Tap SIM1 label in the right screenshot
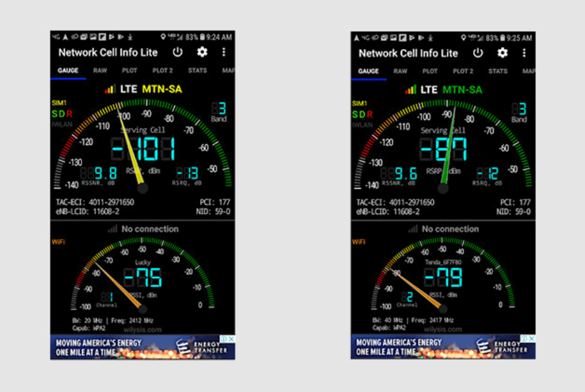Screen dimensions: 585x392 point(359,103)
